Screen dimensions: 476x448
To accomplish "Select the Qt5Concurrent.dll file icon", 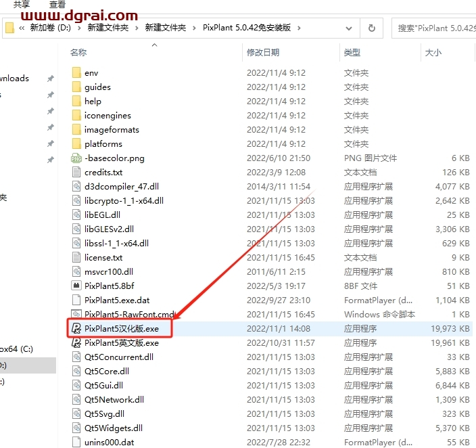I will click(x=76, y=357).
